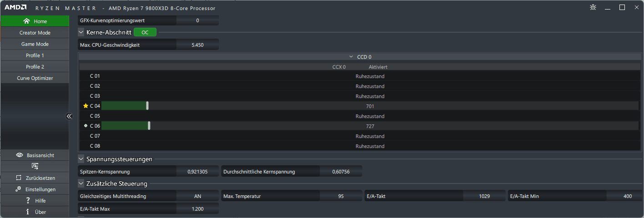
Task: Click Durchschnittliche Kernspannung value 0,60756
Action: [x=341, y=172]
